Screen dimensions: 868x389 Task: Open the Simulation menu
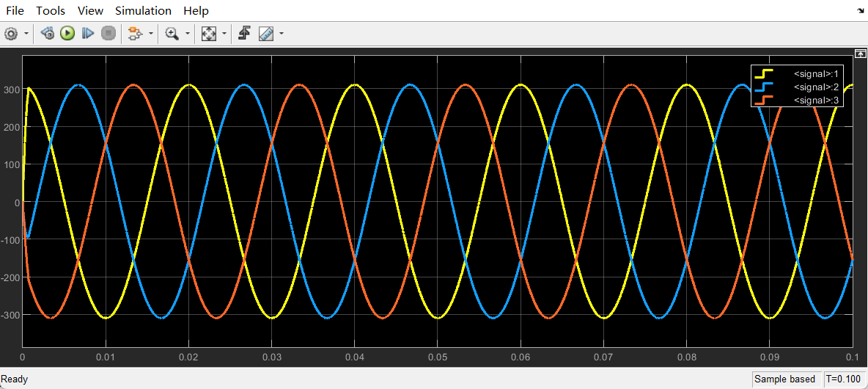tap(143, 10)
